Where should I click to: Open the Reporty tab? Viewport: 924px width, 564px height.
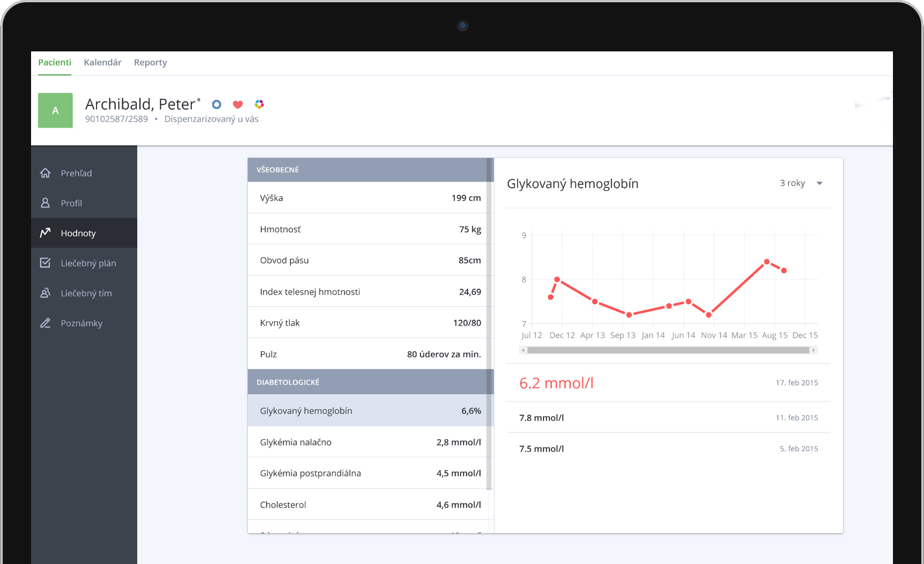[x=150, y=63]
